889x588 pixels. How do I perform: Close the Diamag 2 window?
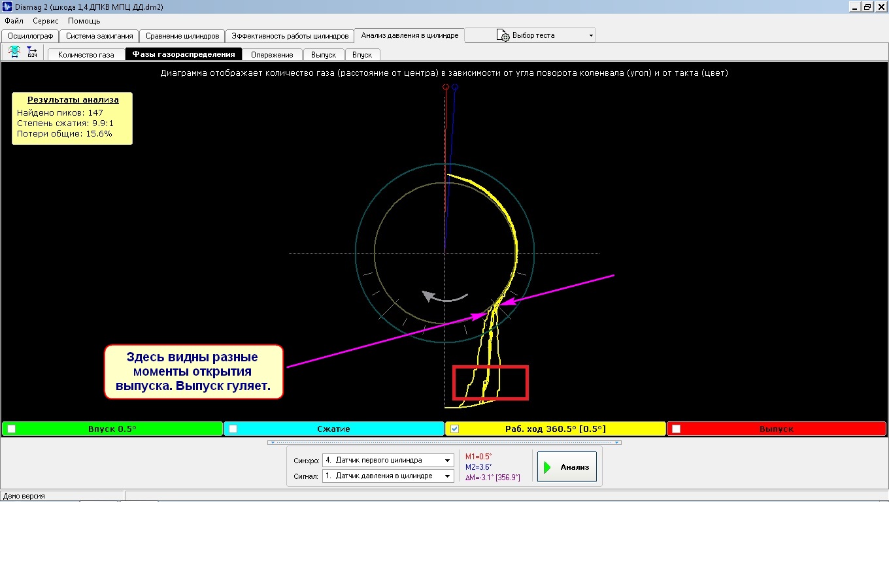(881, 7)
